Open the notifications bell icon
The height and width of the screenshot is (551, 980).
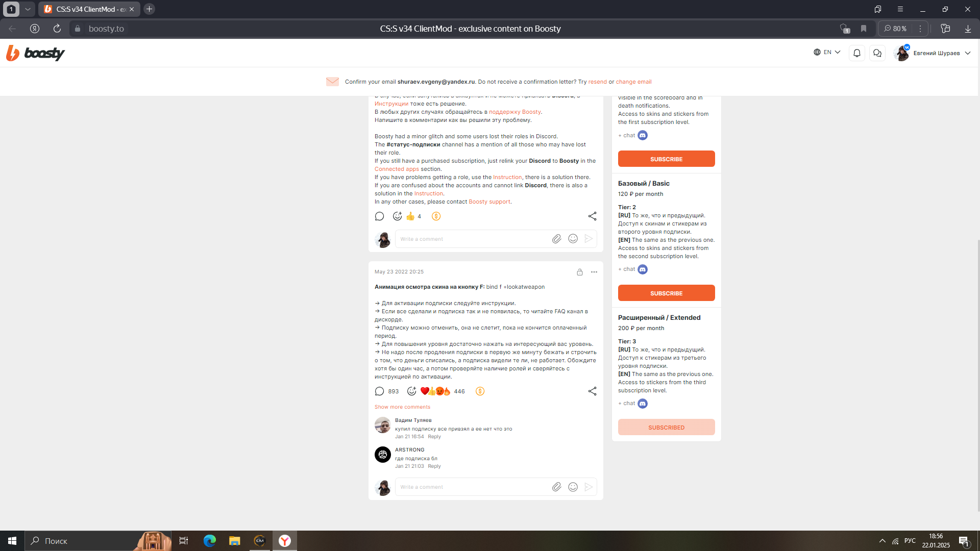(x=857, y=53)
